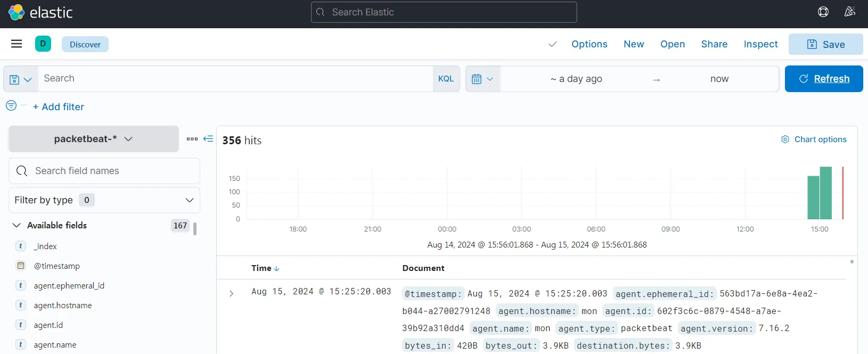The height and width of the screenshot is (354, 868).
Task: Toggle KQL query language switch
Action: (x=446, y=79)
